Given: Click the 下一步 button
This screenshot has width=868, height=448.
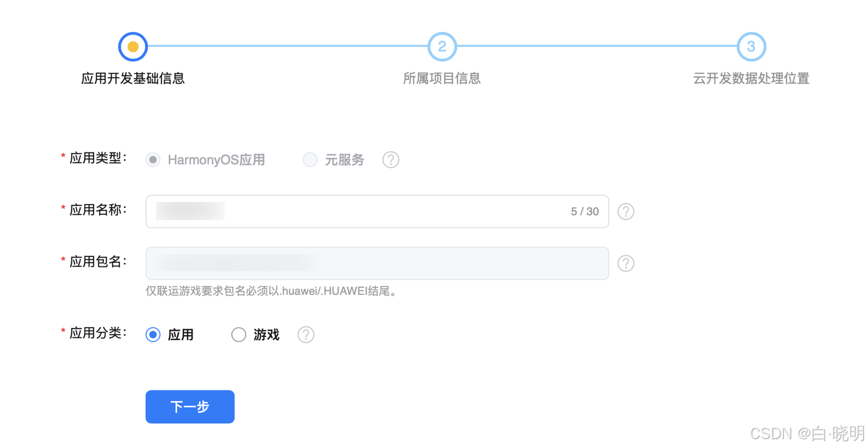Looking at the screenshot, I should pos(190,407).
